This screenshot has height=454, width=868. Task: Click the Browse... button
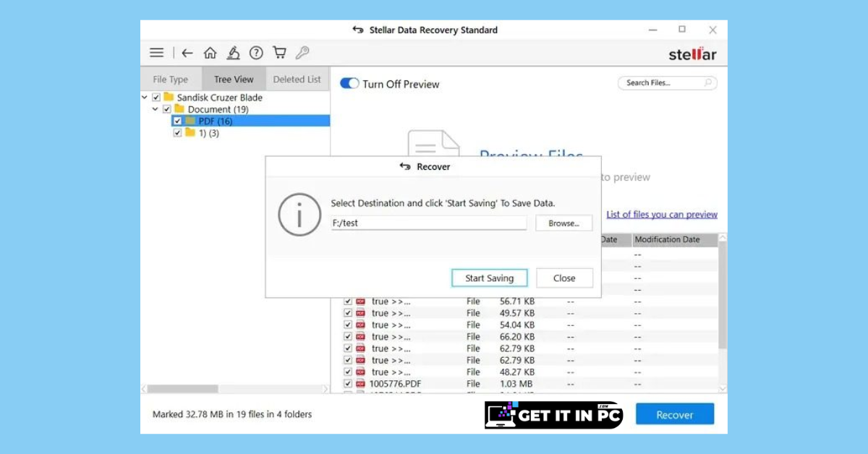[564, 223]
